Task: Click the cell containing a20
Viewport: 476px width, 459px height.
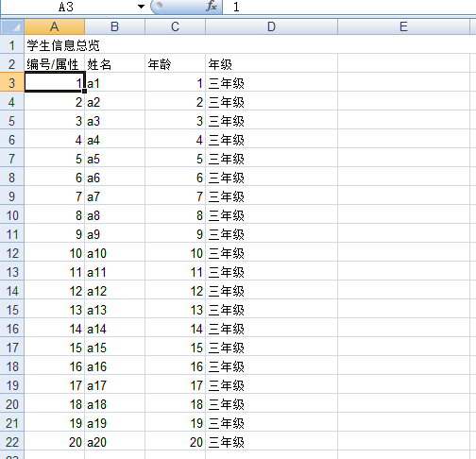Action: tap(115, 442)
